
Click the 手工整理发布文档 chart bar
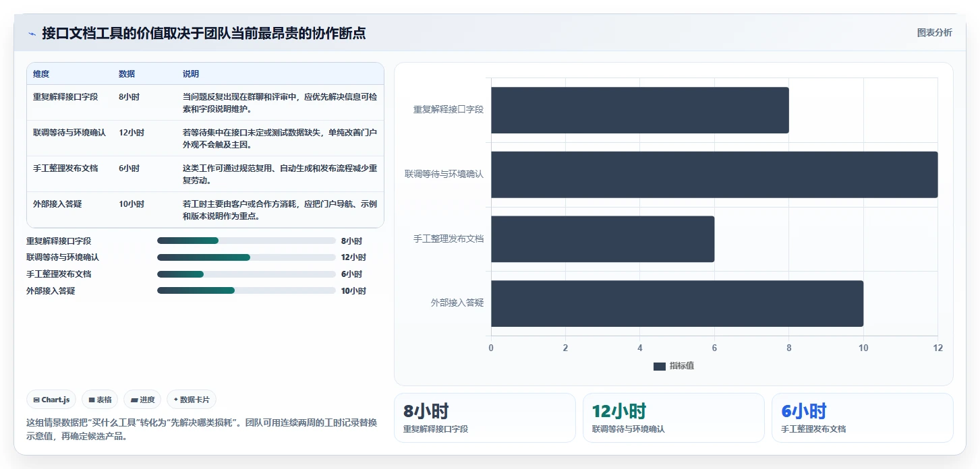tap(602, 239)
